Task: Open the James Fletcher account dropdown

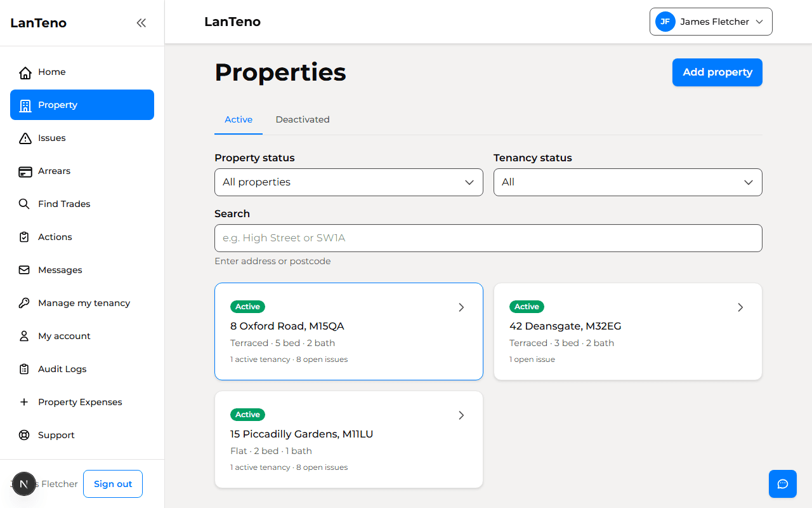Action: pos(710,22)
